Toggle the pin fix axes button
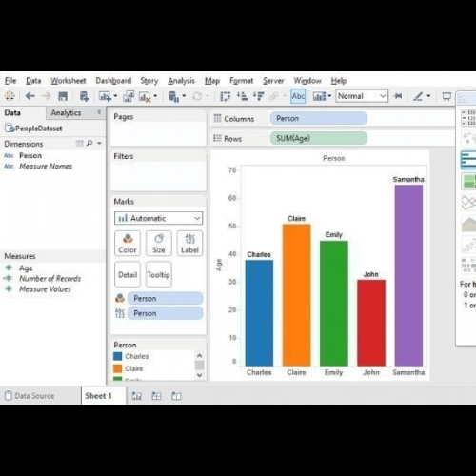Screen dimensions: 476x476 398,96
